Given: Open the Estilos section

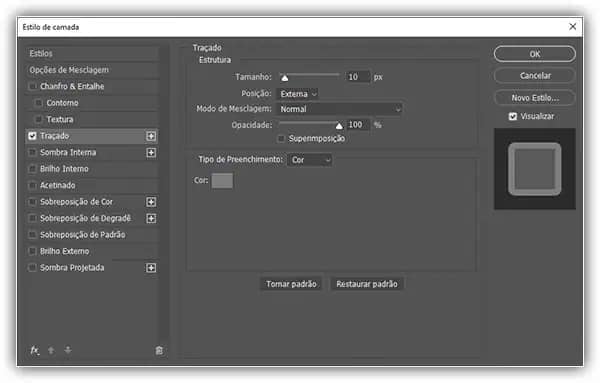Looking at the screenshot, I should (93, 53).
